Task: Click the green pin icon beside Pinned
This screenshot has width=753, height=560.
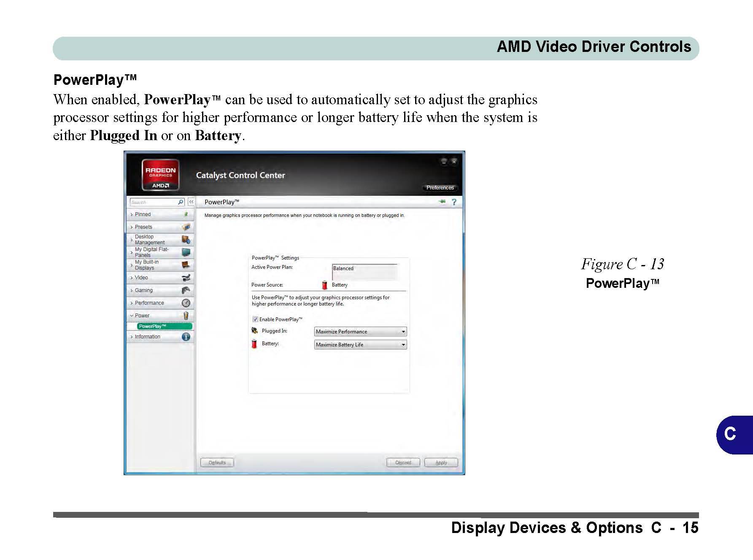Action: (186, 214)
